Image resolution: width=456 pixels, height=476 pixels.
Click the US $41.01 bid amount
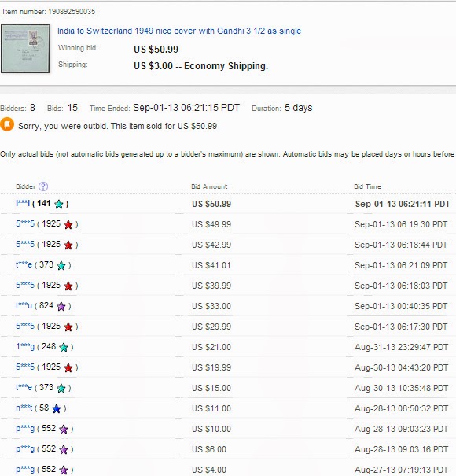tap(211, 265)
